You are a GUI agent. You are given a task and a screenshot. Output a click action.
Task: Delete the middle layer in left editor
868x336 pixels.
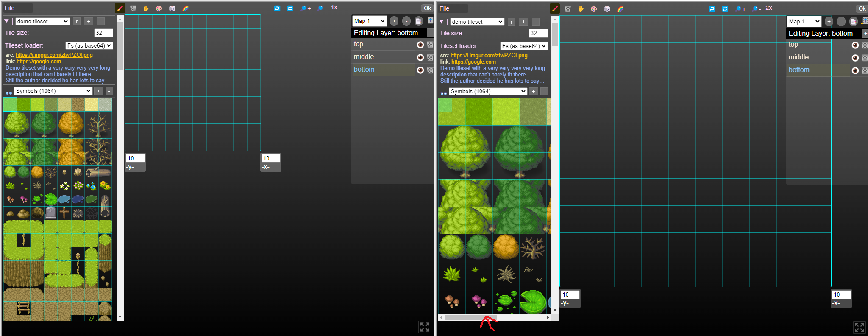(430, 57)
